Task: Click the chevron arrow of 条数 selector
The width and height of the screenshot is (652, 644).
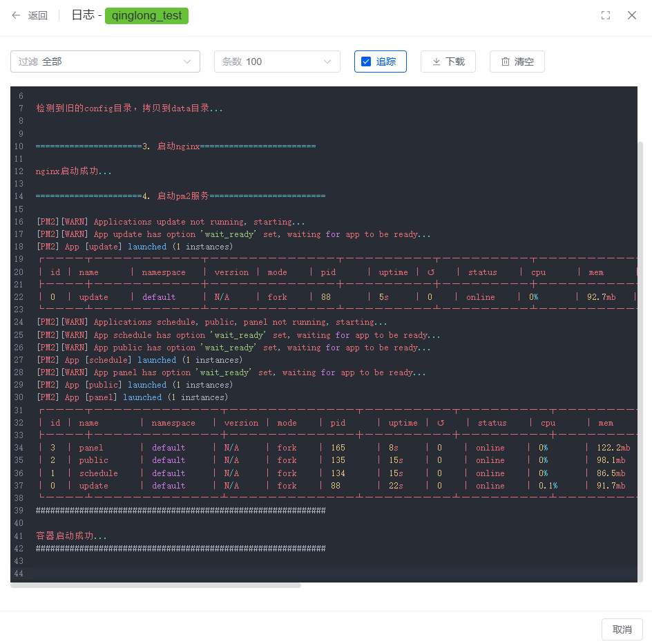Action: 327,61
